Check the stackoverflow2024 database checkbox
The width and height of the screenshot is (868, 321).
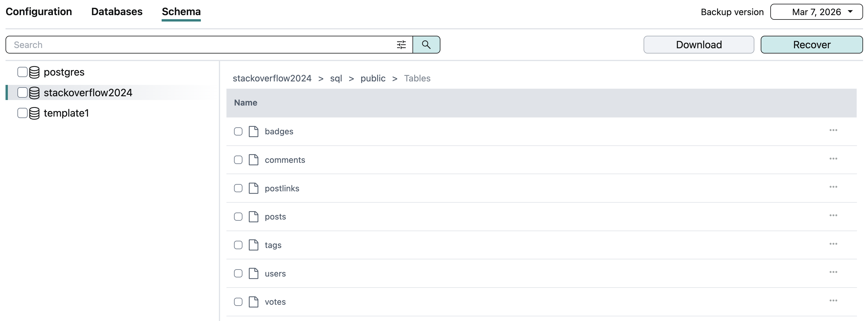coord(22,93)
